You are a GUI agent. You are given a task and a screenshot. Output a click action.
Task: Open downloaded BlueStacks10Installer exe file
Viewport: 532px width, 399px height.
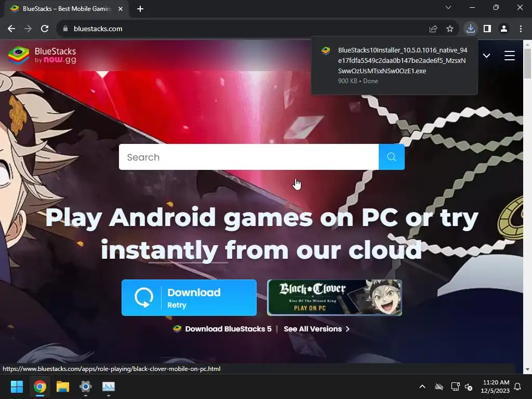coord(394,65)
